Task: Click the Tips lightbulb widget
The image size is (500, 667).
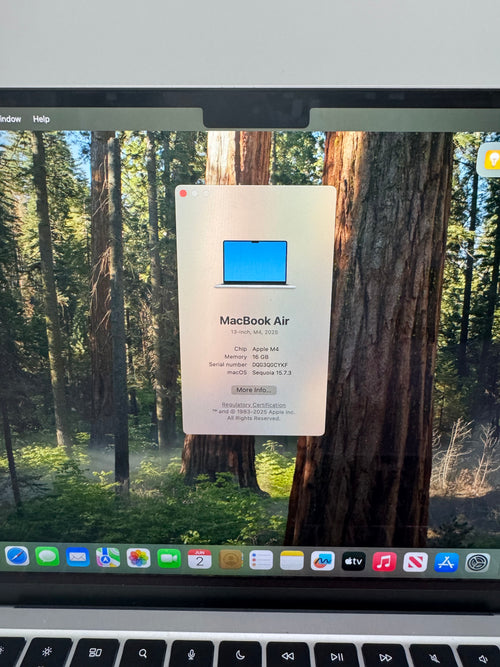Action: [491, 160]
